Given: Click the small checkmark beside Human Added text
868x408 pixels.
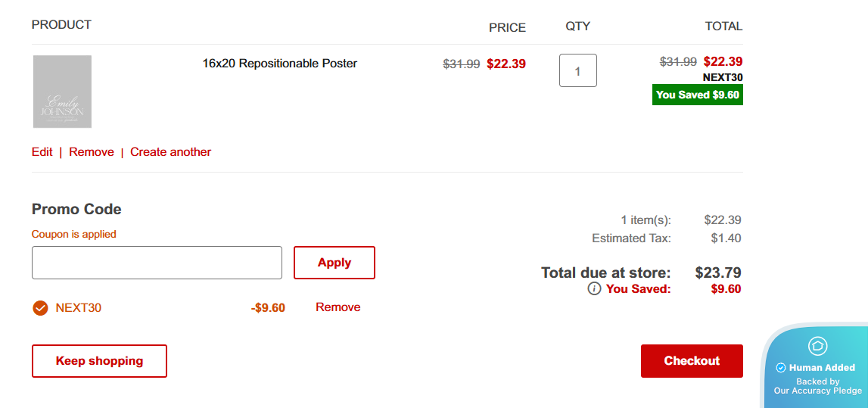Looking at the screenshot, I should (x=781, y=368).
